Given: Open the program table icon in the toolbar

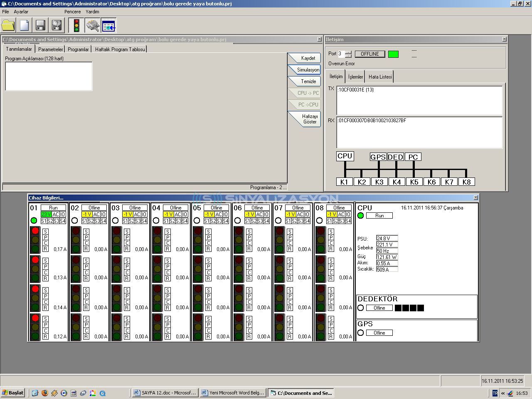Looking at the screenshot, I should click(x=109, y=25).
